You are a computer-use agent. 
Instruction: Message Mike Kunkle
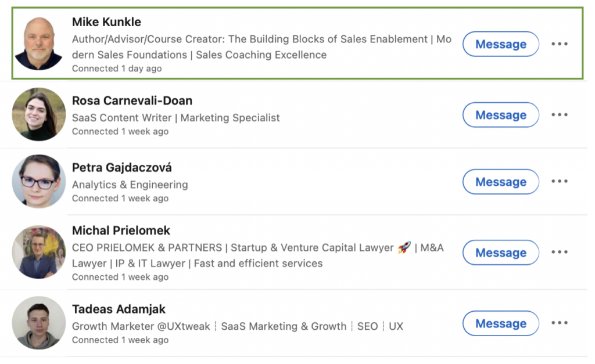[500, 44]
